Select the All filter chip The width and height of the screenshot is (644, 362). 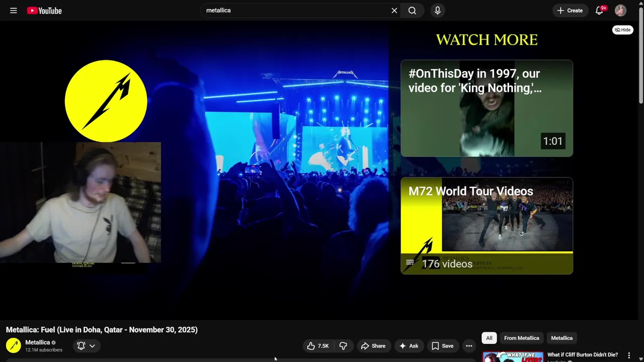489,338
